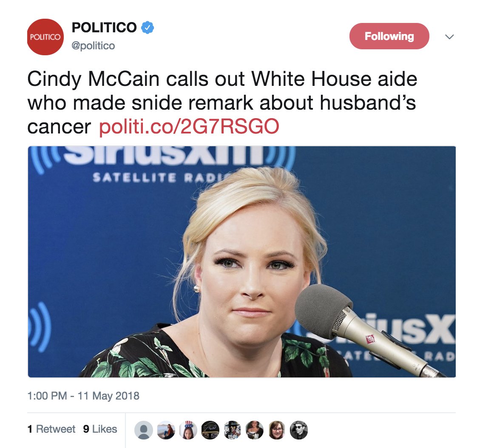View the 9 Likes list

[x=100, y=429]
